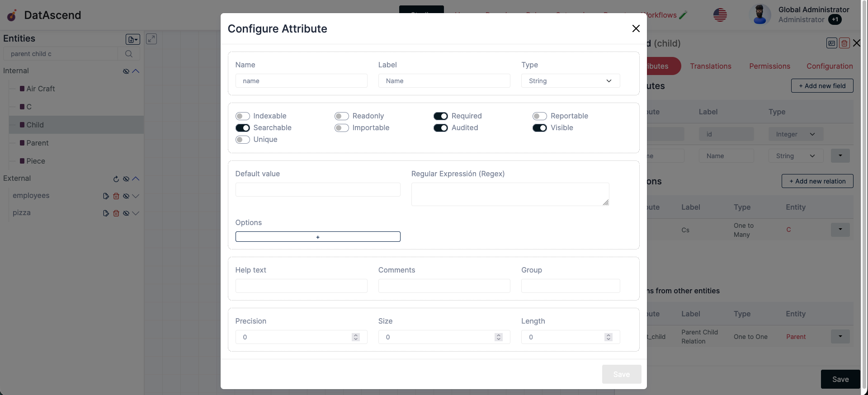Edit the employees external source
Screen dimensions: 868x395
click(106, 196)
